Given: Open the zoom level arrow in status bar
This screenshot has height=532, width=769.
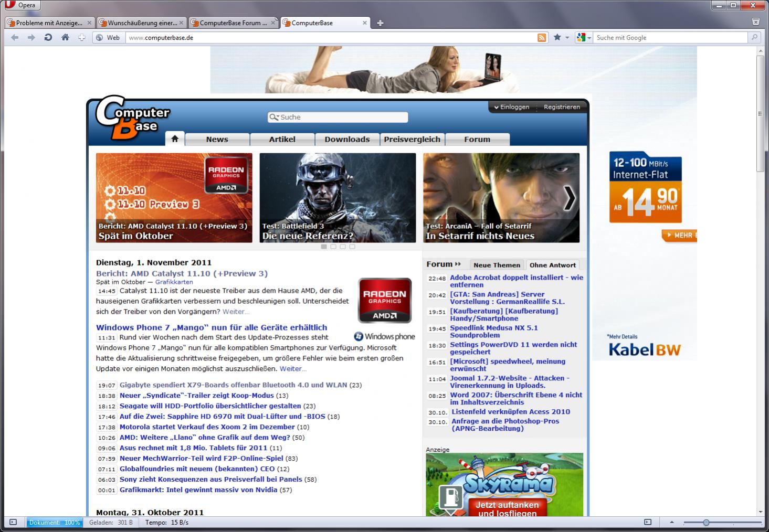Looking at the screenshot, I should click(x=672, y=523).
